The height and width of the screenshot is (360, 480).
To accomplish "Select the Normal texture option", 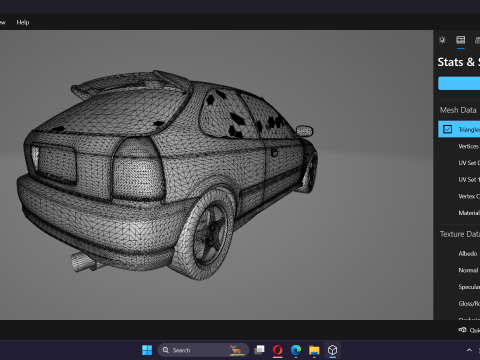I will click(x=468, y=270).
